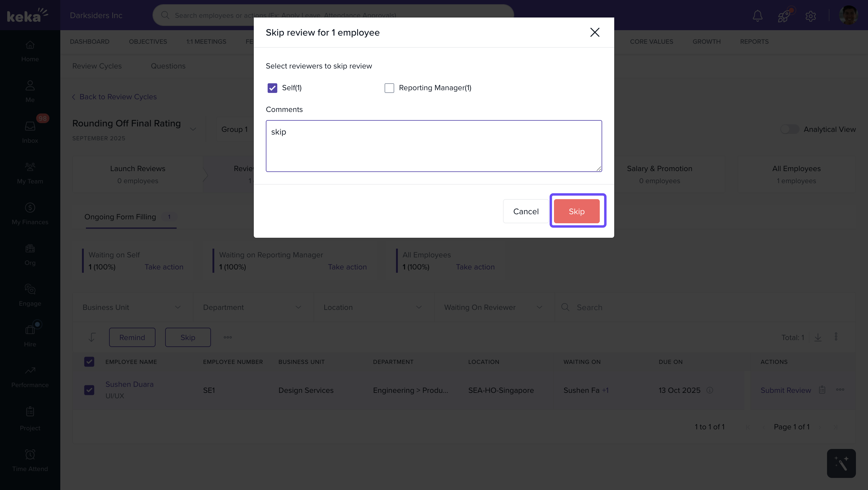This screenshot has height=490, width=868.
Task: Open the notifications bell icon
Action: pos(757,15)
